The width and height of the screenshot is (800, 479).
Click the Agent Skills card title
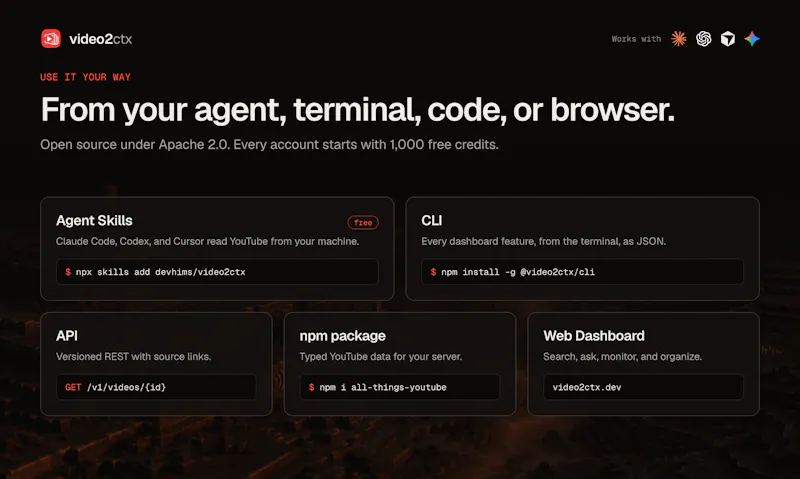[94, 220]
